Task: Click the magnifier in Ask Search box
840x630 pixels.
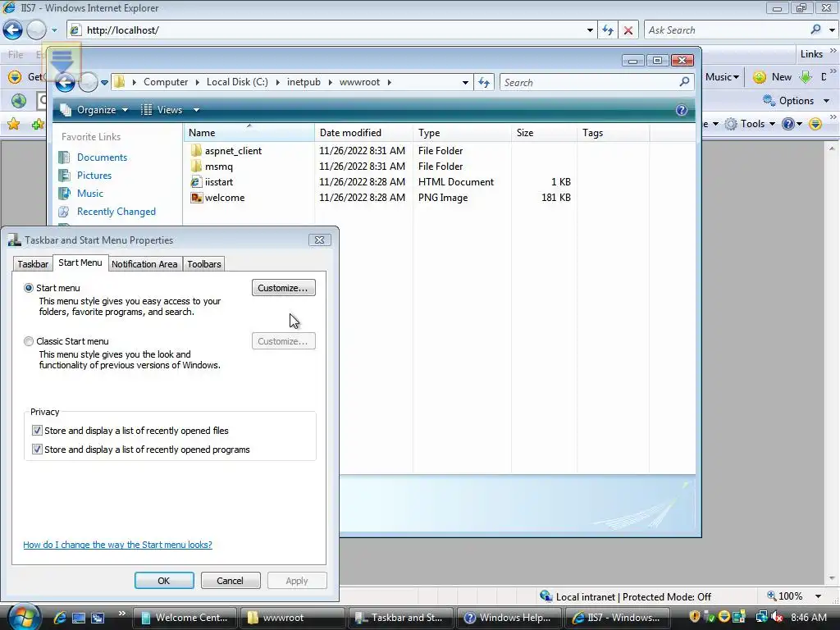Action: coord(815,30)
